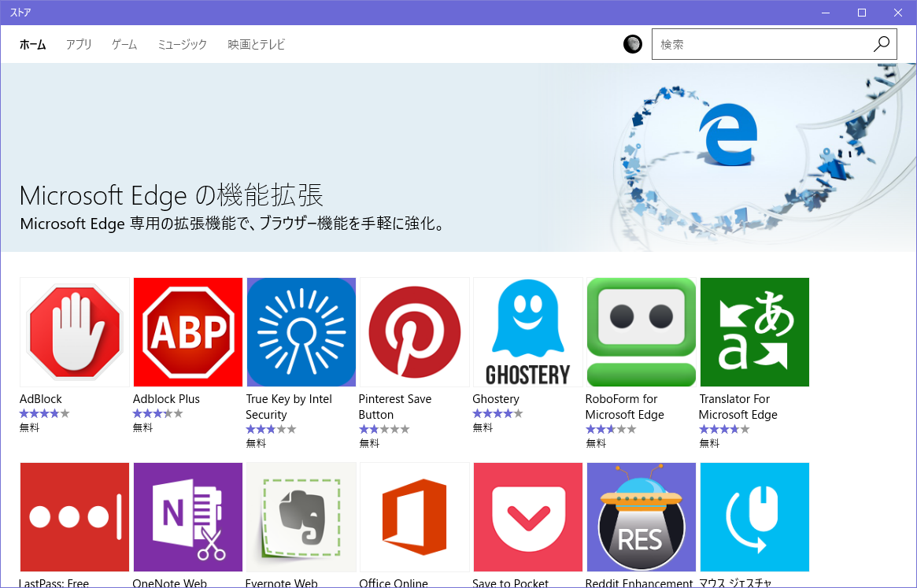Open the LastPass red dots icon

75,517
